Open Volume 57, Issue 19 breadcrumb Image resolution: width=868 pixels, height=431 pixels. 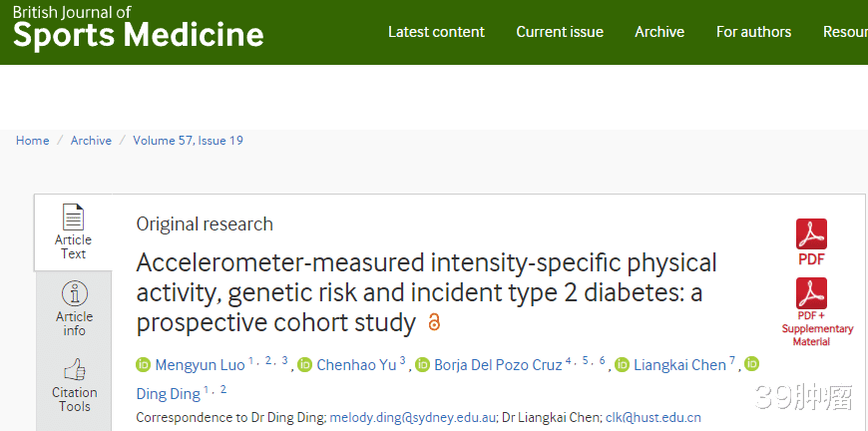click(x=188, y=141)
